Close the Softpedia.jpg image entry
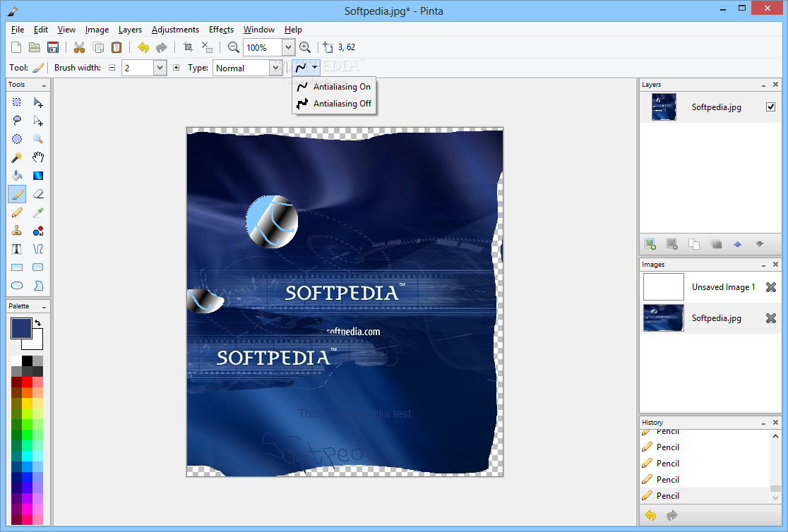The height and width of the screenshot is (532, 788). pyautogui.click(x=771, y=318)
